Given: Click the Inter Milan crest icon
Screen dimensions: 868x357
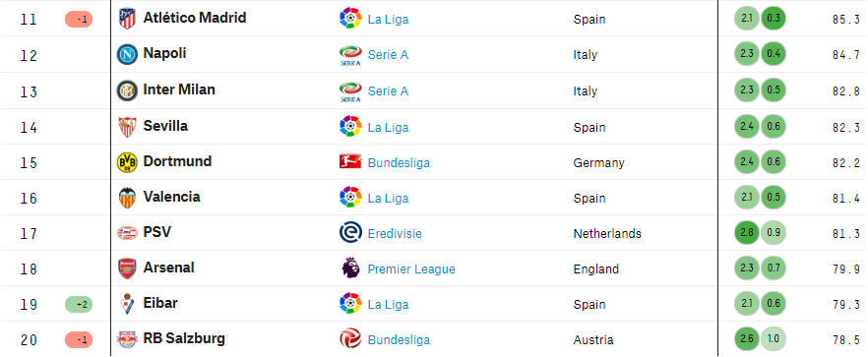Looking at the screenshot, I should pos(127,90).
